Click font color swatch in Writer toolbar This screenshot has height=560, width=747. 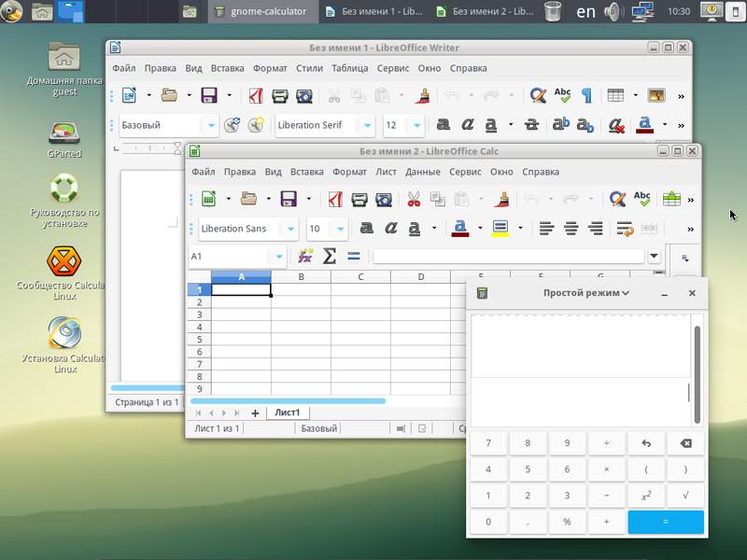(x=644, y=125)
